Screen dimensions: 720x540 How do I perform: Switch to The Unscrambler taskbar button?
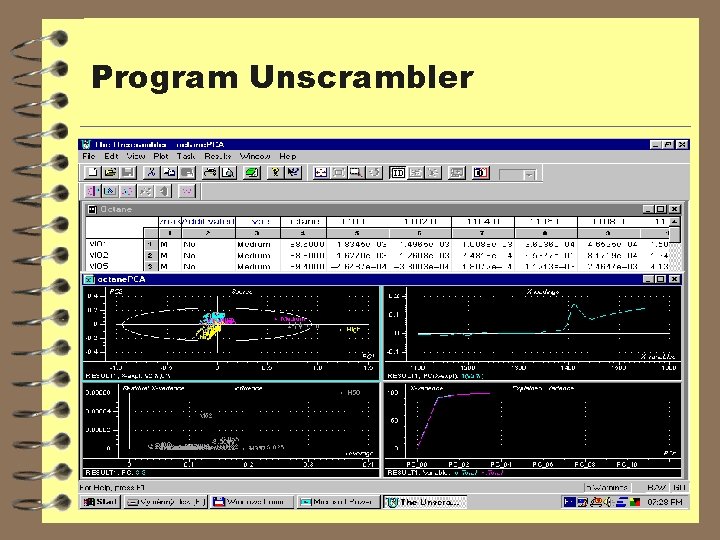click(x=425, y=502)
